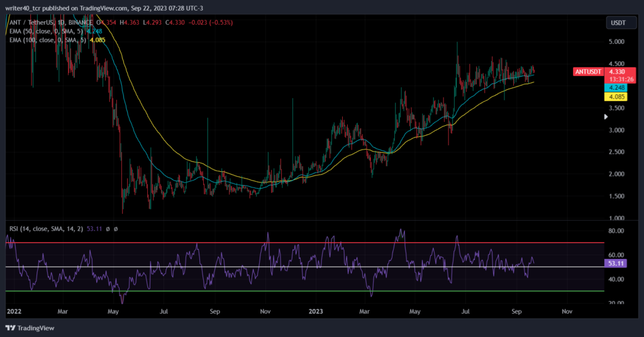The width and height of the screenshot is (644, 337).
Task: Click the 4.500 price axis label
Action: point(616,64)
